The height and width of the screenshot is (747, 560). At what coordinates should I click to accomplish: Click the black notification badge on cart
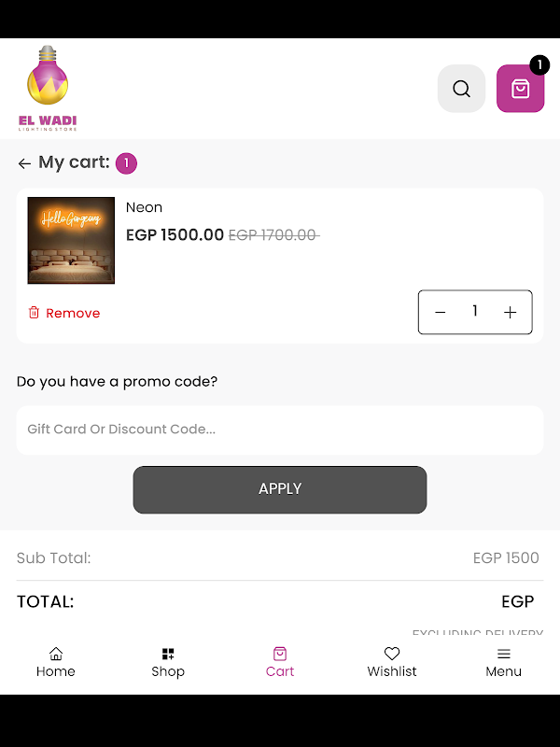coord(539,64)
